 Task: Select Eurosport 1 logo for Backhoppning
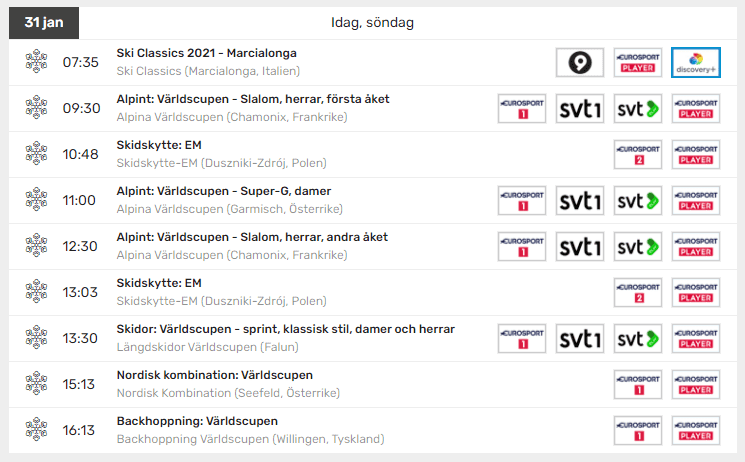click(638, 430)
